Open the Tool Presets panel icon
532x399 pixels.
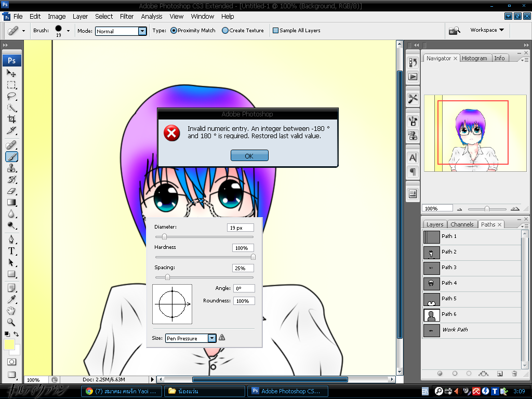click(413, 99)
